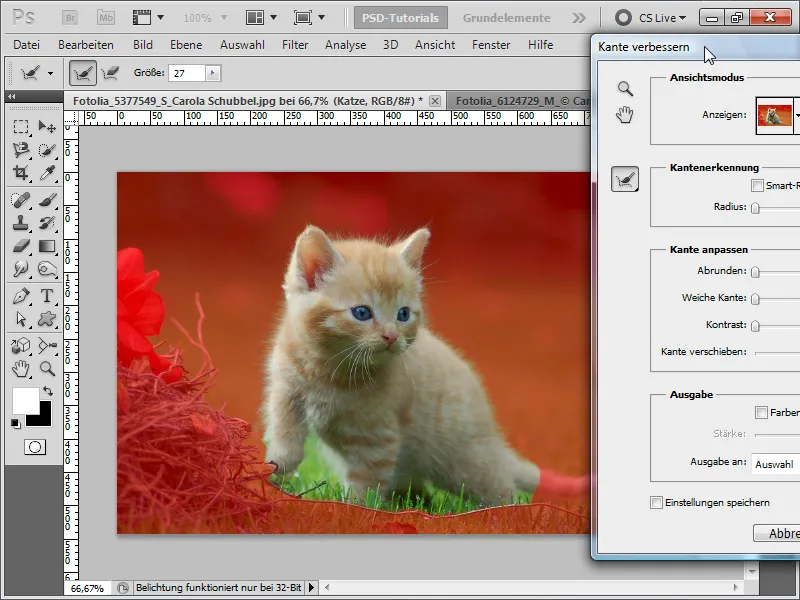Check Einstellungen speichern
800x600 pixels.
coord(657,503)
